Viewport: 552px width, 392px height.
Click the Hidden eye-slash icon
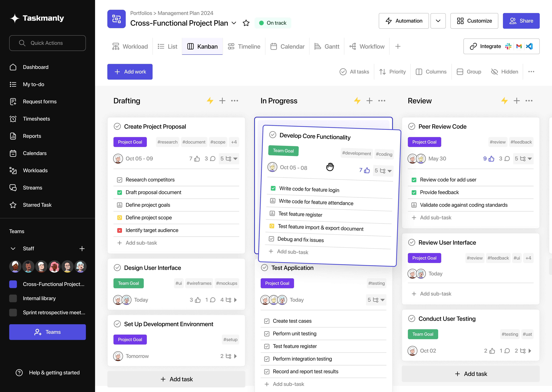click(x=495, y=72)
